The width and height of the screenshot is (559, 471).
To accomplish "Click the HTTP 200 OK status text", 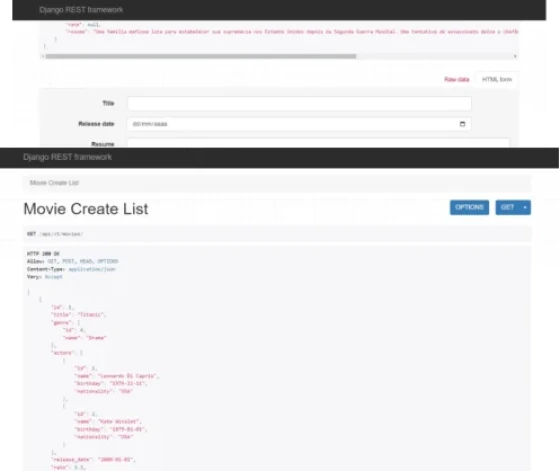I will (43, 254).
